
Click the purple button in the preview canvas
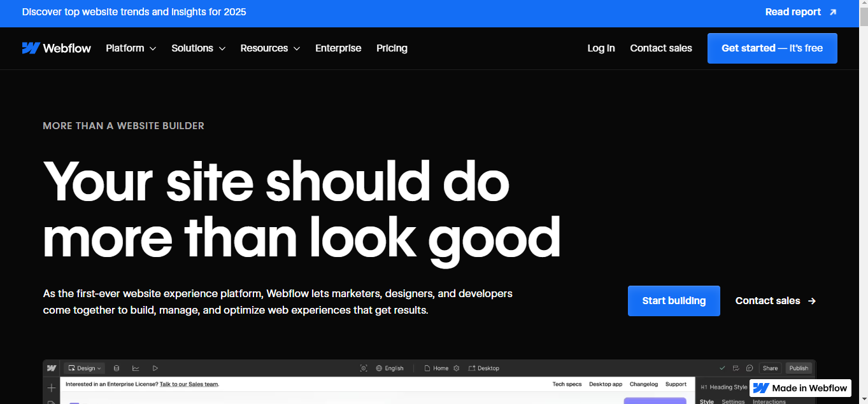pyautogui.click(x=655, y=401)
